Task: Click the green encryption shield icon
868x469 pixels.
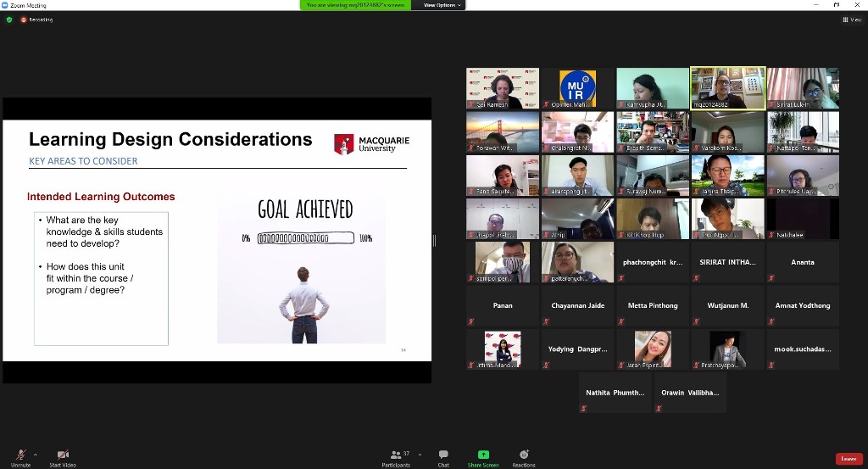Action: pos(9,20)
